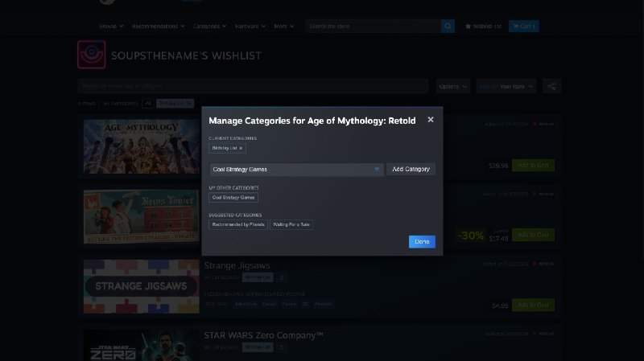Click the Abstract tag on Strange Jigsaws

click(x=324, y=304)
